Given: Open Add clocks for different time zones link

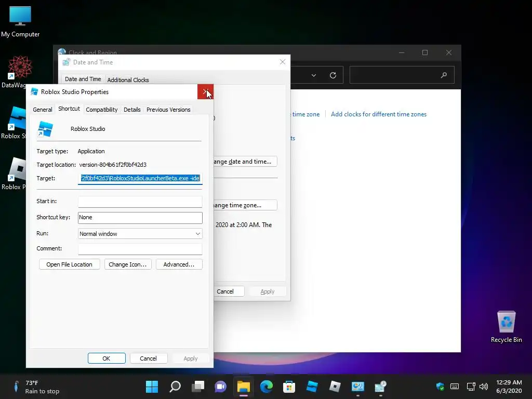Looking at the screenshot, I should click(x=379, y=114).
